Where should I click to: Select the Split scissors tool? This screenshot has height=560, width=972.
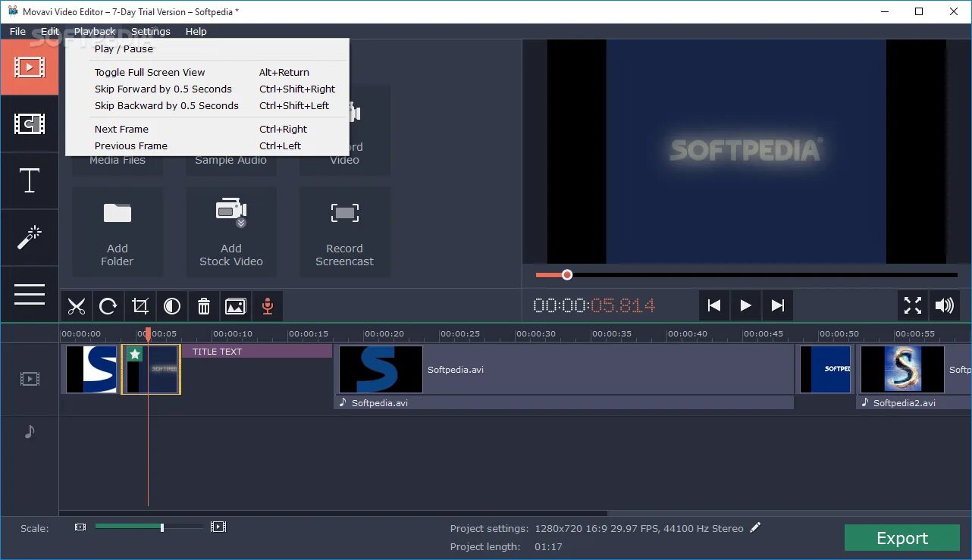(77, 306)
